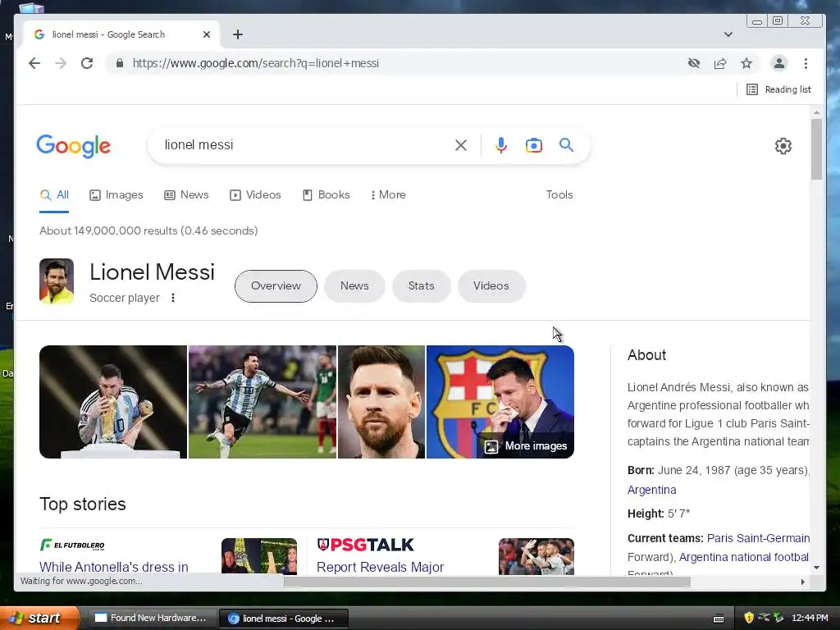Open image of Messi celebrating on the pitch
Image resolution: width=840 pixels, height=630 pixels.
pos(262,402)
